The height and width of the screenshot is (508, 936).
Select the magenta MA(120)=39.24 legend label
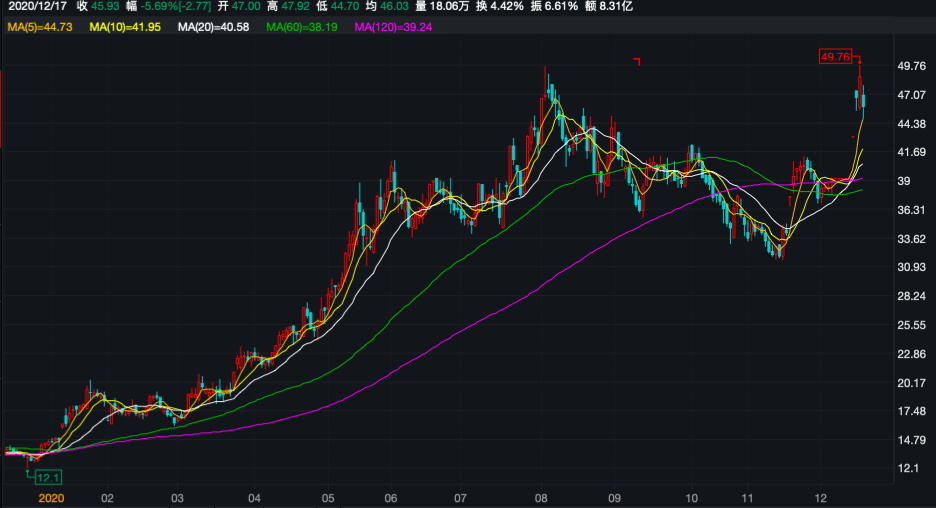point(394,26)
